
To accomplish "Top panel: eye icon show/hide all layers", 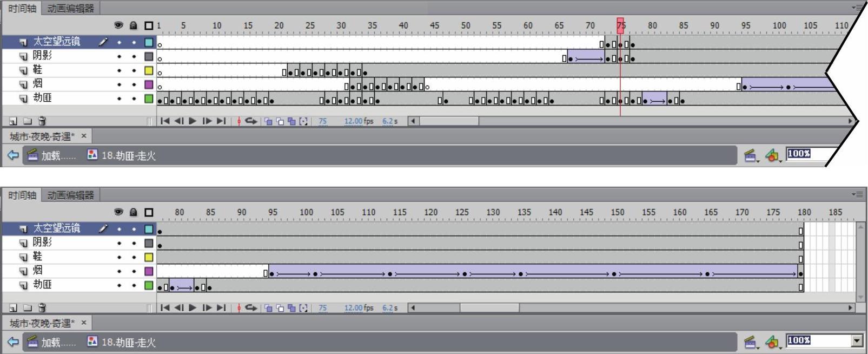I will click(118, 25).
